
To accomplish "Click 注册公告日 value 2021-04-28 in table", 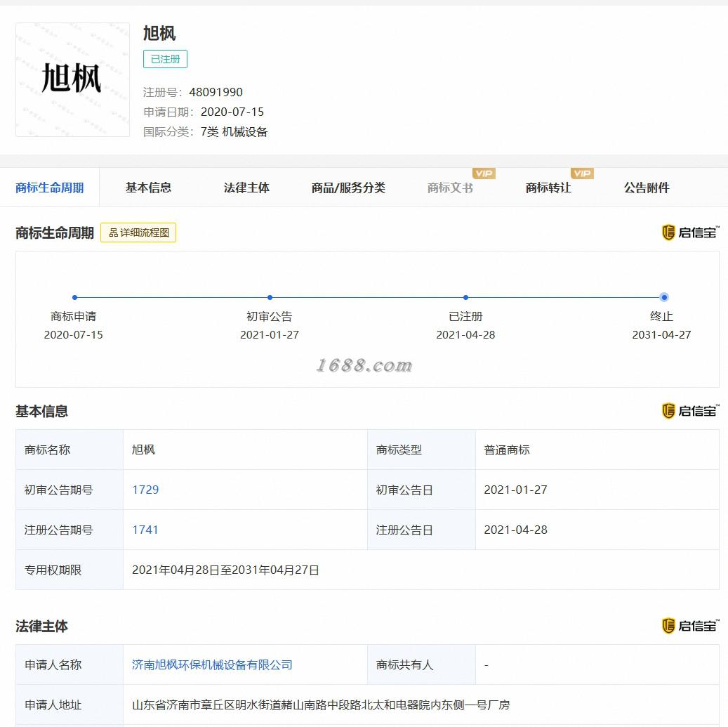I will coord(515,530).
